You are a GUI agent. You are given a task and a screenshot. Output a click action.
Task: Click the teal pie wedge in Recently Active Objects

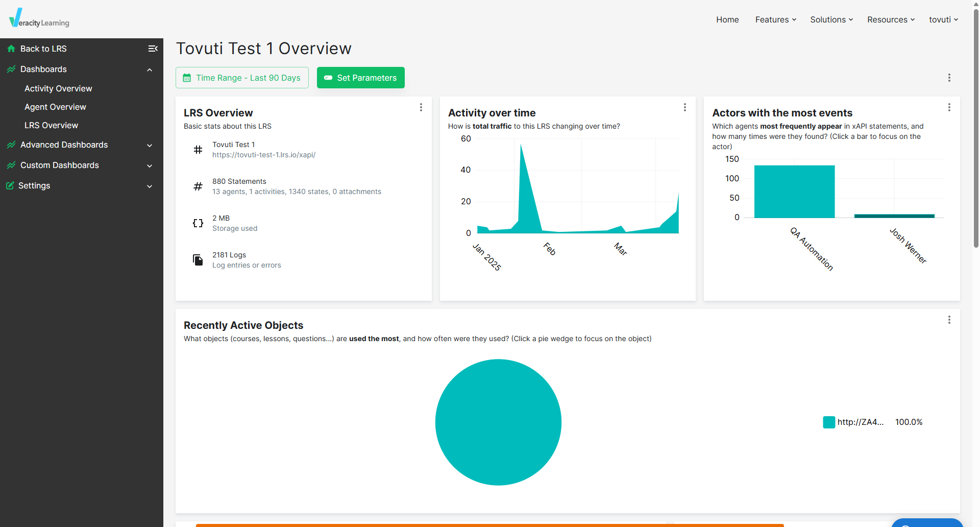498,422
